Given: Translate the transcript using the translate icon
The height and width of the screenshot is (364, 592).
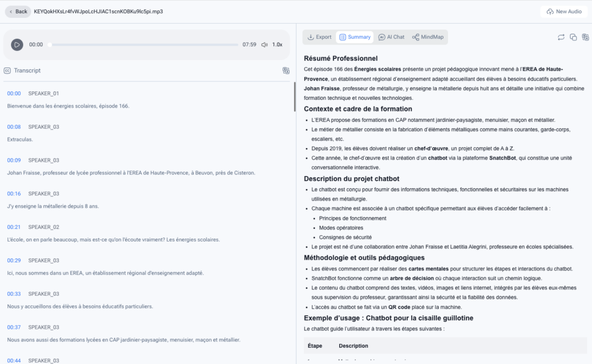Looking at the screenshot, I should (286, 70).
